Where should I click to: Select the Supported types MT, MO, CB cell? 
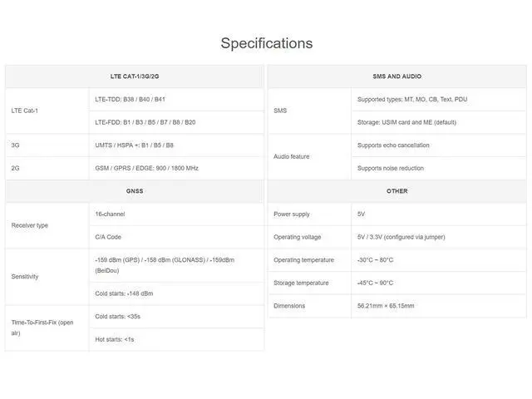(x=439, y=100)
